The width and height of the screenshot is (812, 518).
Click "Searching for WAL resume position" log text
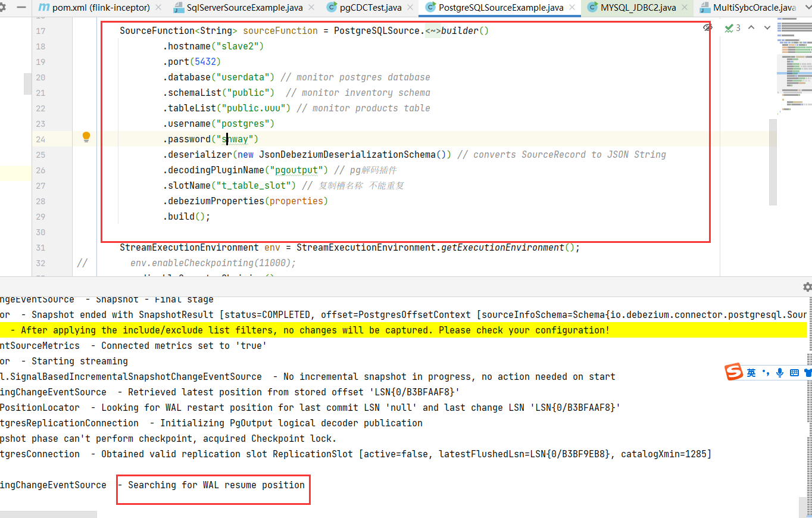(216, 485)
